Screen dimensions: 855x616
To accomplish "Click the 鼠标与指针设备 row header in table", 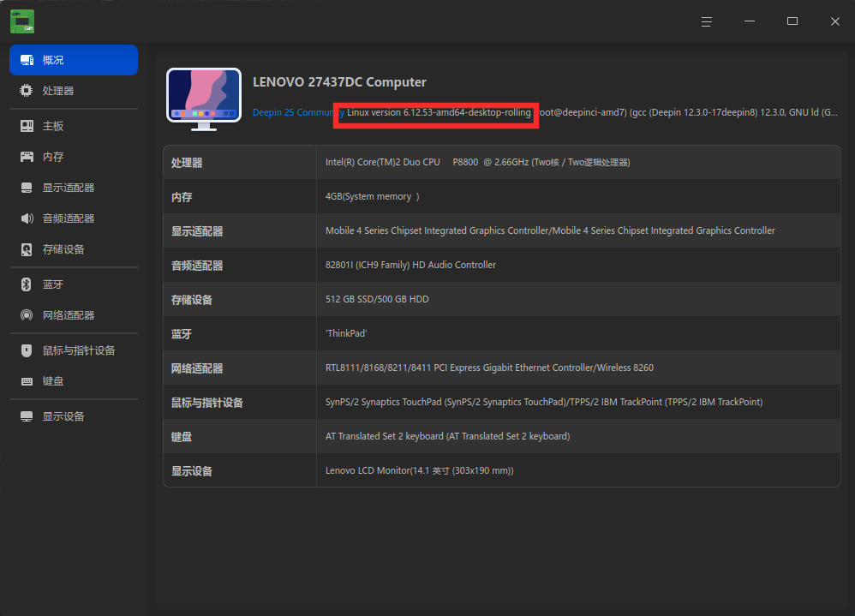I will (x=207, y=403).
